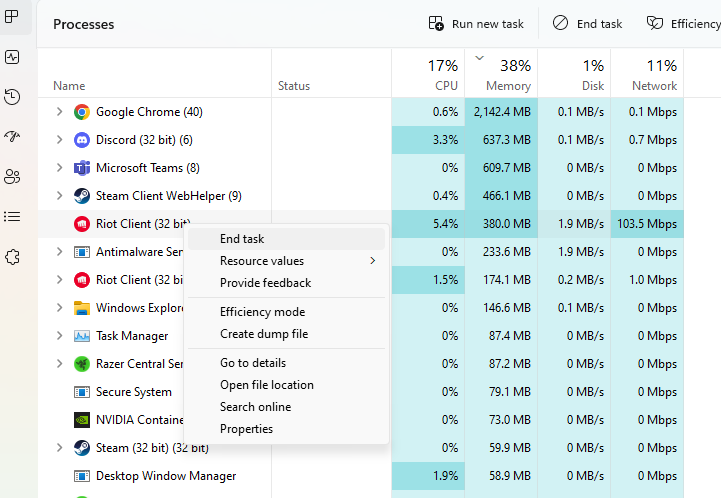Viewport: 721px width, 498px height.
Task: Click the Microsoft Teams process icon
Action: pos(82,168)
